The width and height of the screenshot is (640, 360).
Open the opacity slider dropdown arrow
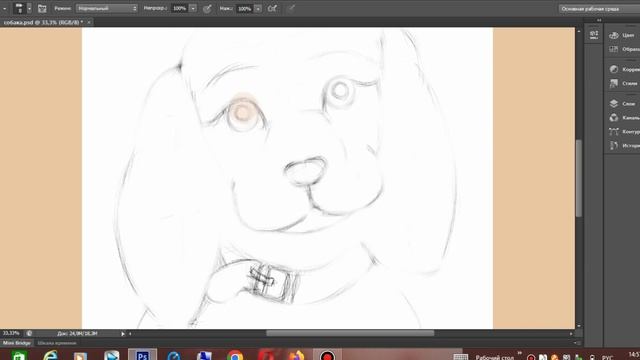tap(193, 8)
